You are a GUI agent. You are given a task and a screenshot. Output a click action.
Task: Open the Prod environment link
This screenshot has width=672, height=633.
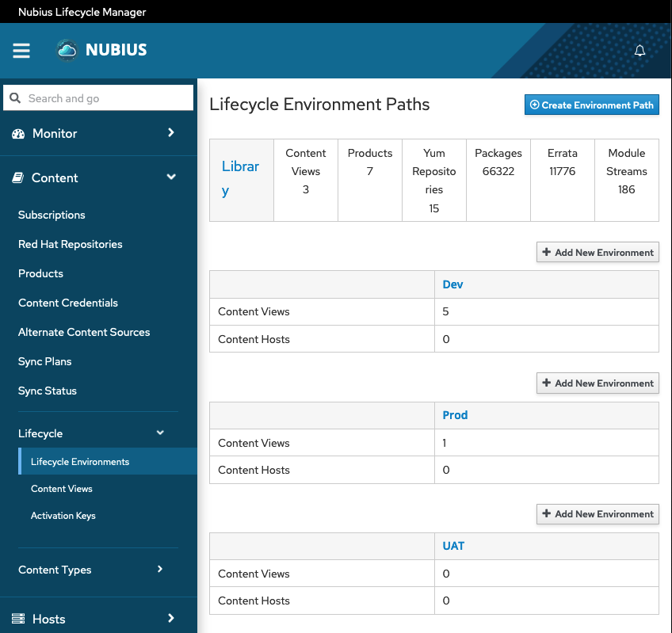click(x=455, y=415)
